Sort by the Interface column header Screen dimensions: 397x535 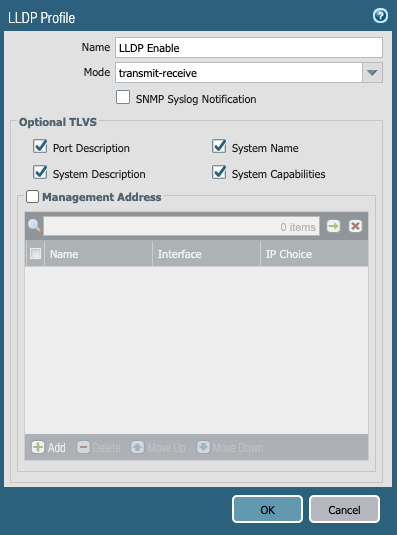pos(206,254)
